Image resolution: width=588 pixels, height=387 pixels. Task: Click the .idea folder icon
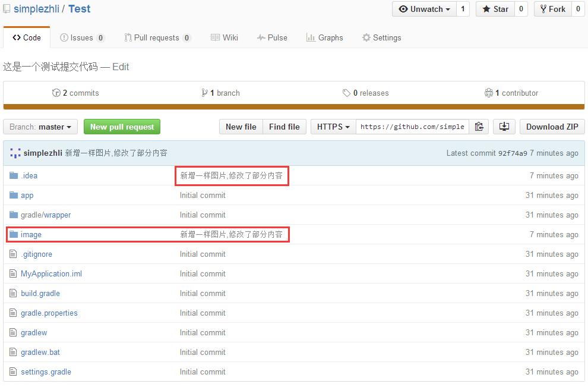[x=14, y=175]
